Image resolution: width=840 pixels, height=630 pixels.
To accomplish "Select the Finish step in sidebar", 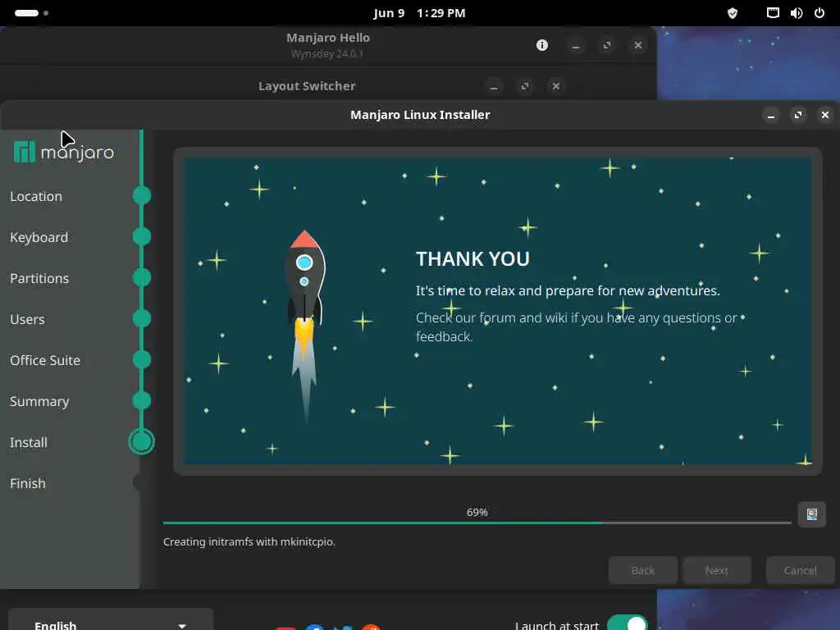I will pos(27,484).
